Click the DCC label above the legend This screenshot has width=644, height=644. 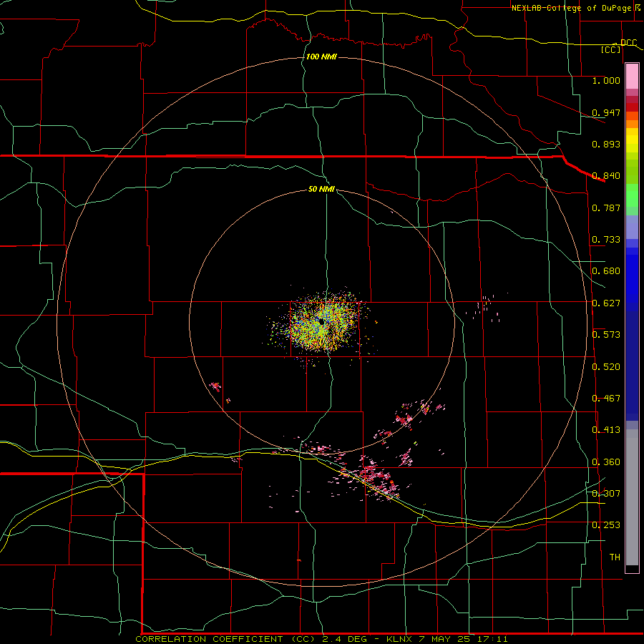pyautogui.click(x=628, y=43)
